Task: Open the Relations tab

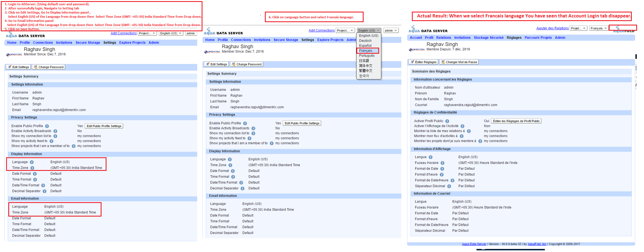Action: [x=443, y=38]
